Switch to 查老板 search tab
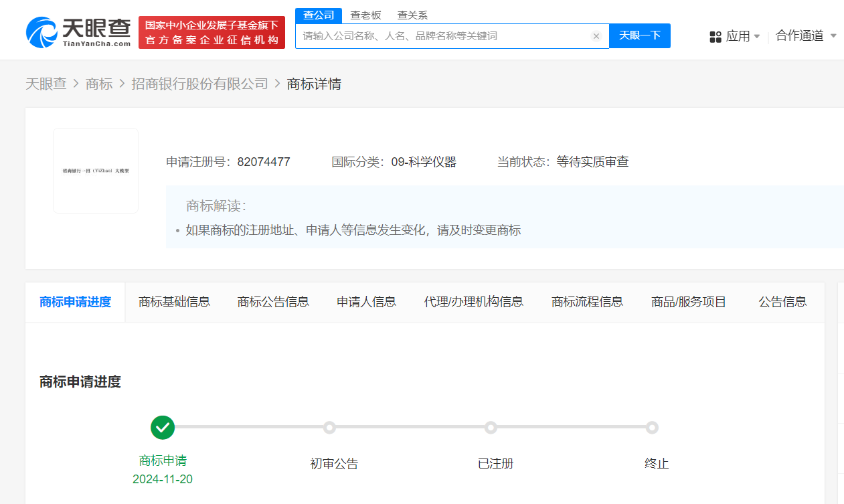The image size is (844, 504). point(365,15)
